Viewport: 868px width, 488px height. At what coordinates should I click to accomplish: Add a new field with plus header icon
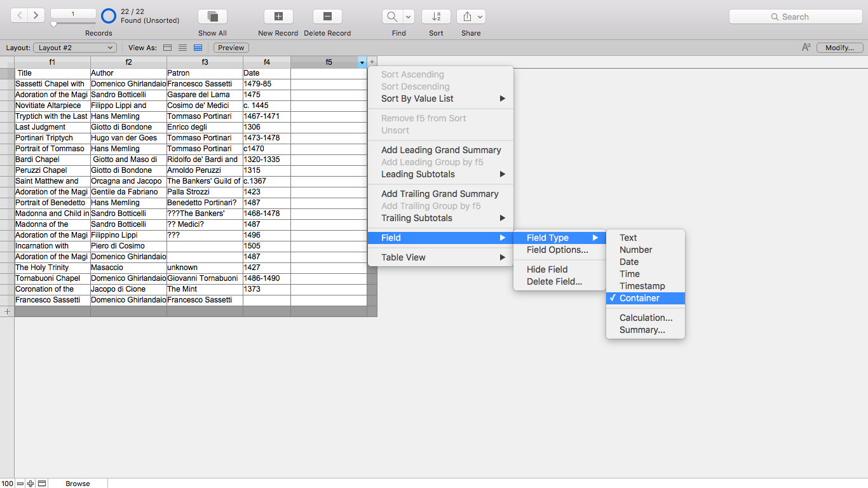click(372, 62)
